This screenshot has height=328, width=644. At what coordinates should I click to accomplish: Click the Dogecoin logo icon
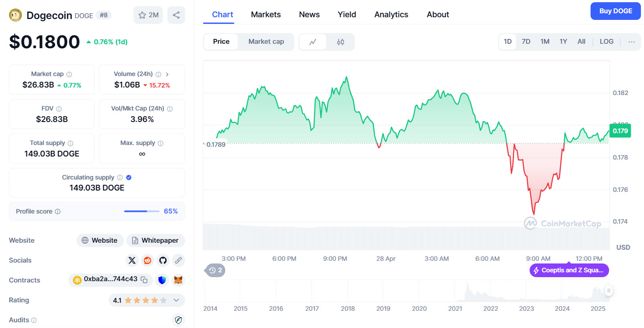click(x=15, y=15)
